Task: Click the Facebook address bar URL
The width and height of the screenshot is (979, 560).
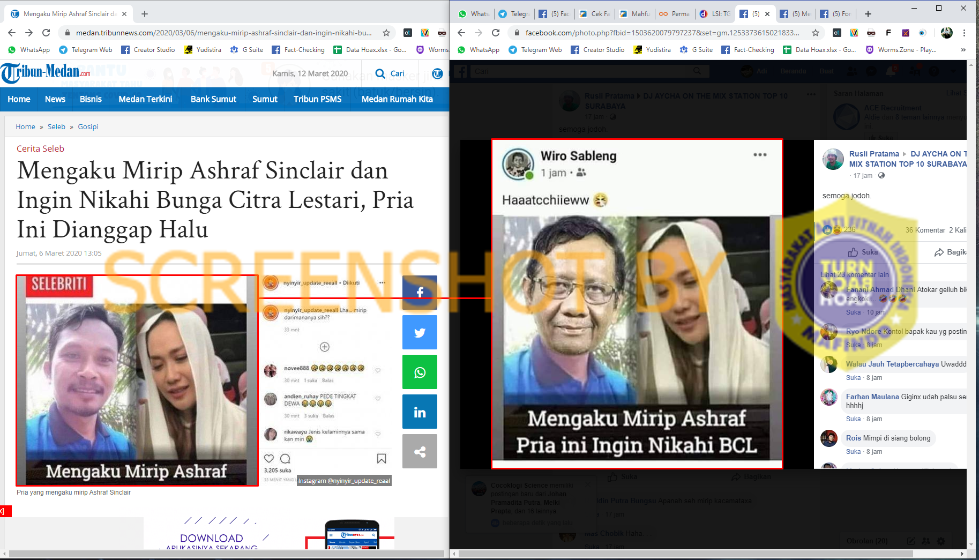Action: 662,33
